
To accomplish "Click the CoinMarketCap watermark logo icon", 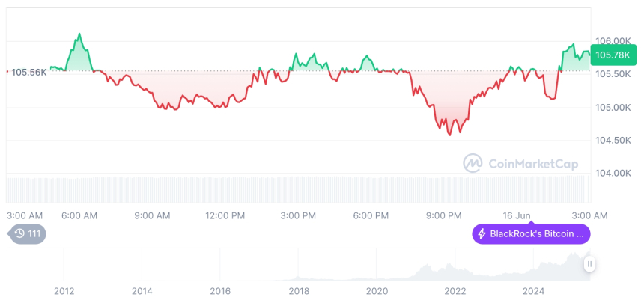I will [473, 162].
